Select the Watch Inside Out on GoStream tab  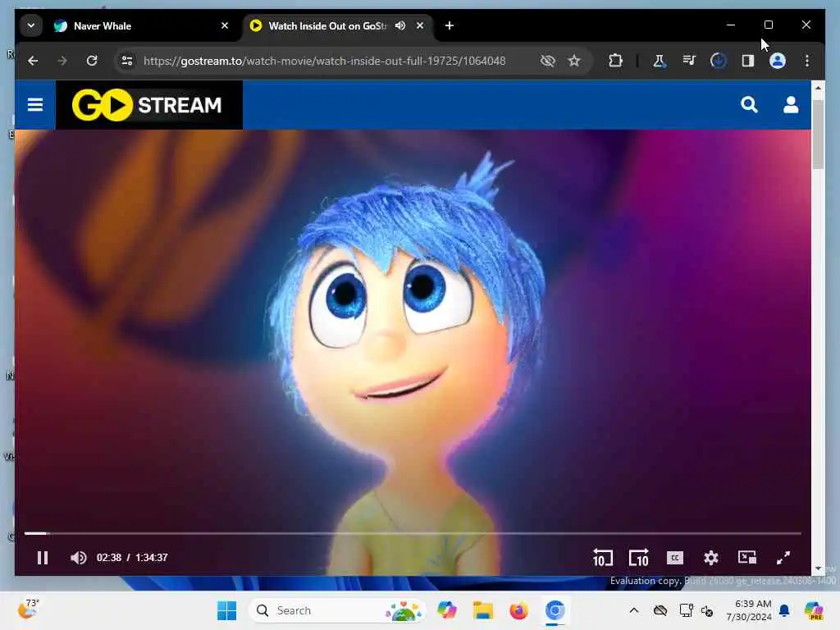coord(326,25)
